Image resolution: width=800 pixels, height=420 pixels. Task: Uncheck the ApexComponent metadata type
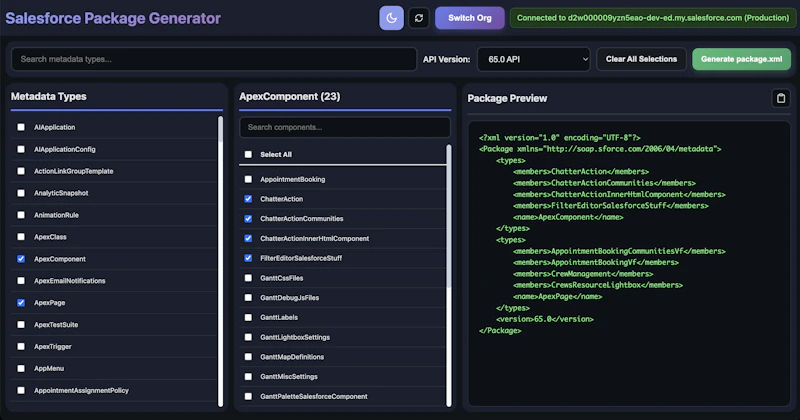point(21,259)
